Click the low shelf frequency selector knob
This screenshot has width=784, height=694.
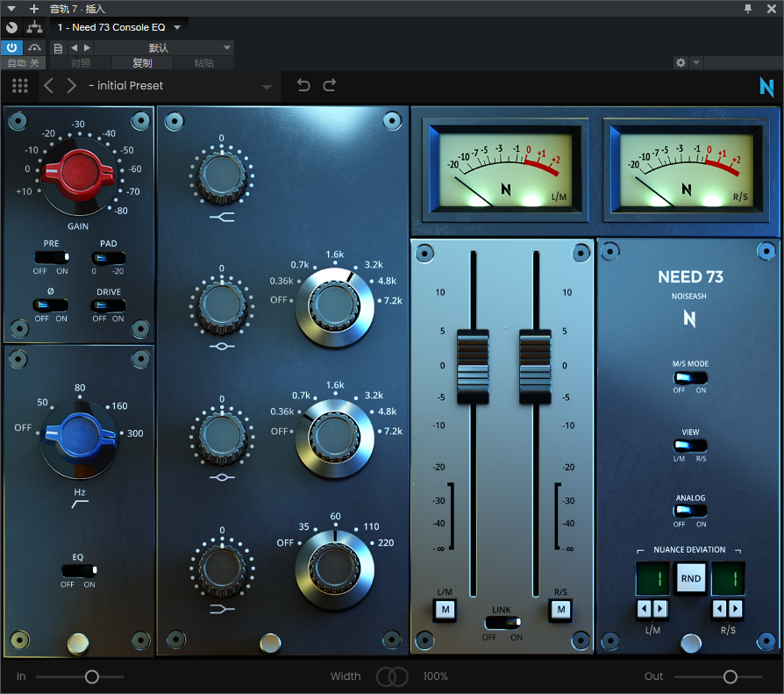pyautogui.click(x=334, y=569)
